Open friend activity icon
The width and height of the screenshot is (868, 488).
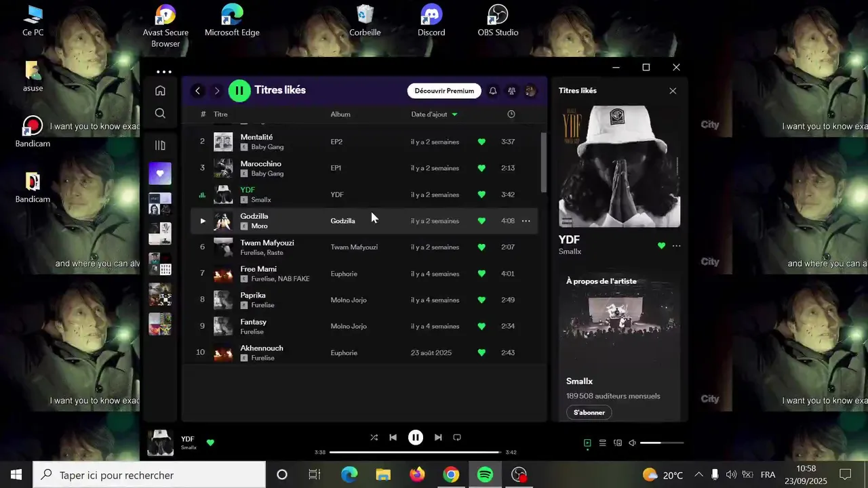coord(512,91)
